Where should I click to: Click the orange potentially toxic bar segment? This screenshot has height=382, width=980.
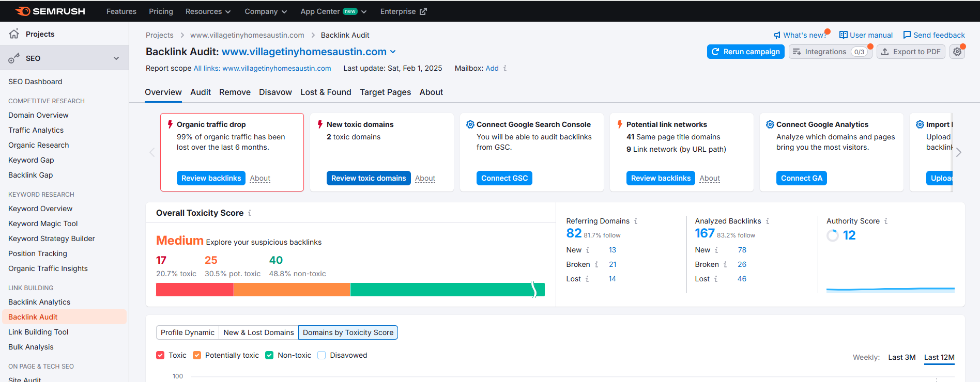click(292, 290)
